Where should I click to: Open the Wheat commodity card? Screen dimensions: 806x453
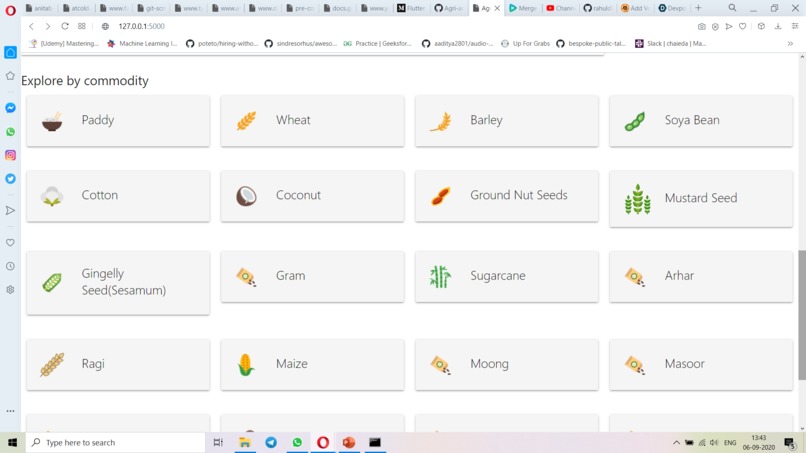313,121
